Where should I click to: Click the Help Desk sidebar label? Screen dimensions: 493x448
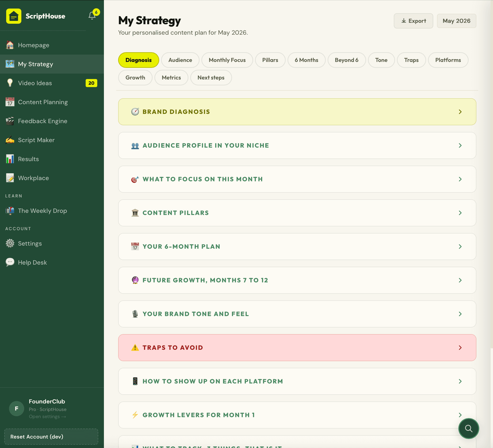click(32, 262)
